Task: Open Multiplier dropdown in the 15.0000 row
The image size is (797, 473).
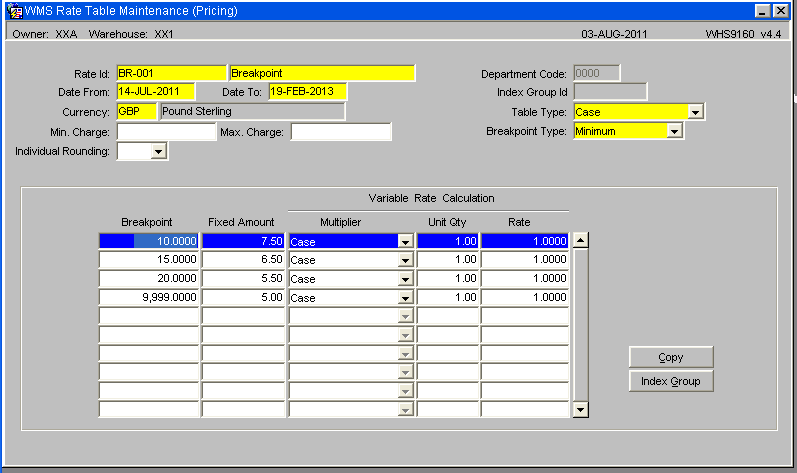Action: tap(405, 260)
